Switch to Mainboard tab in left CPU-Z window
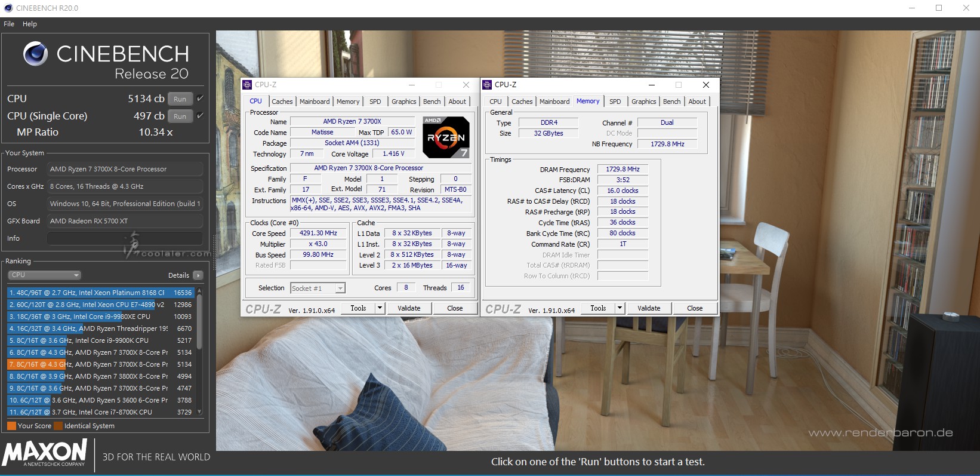This screenshot has width=980, height=476. click(x=315, y=102)
